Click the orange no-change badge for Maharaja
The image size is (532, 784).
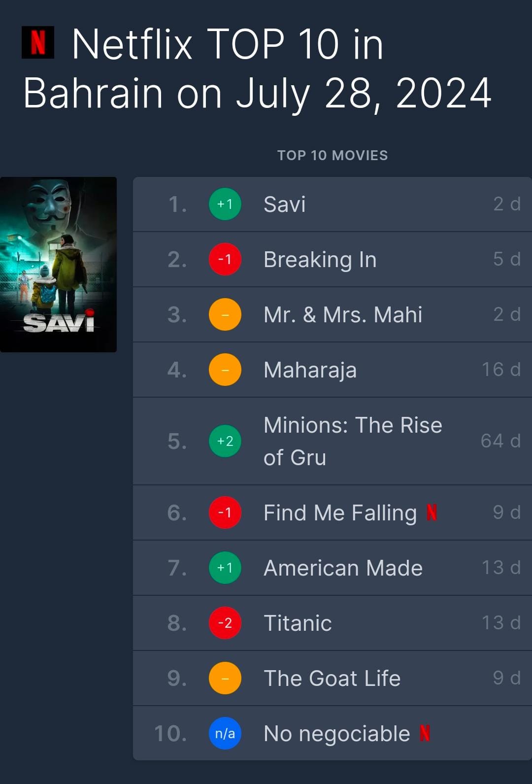click(225, 370)
